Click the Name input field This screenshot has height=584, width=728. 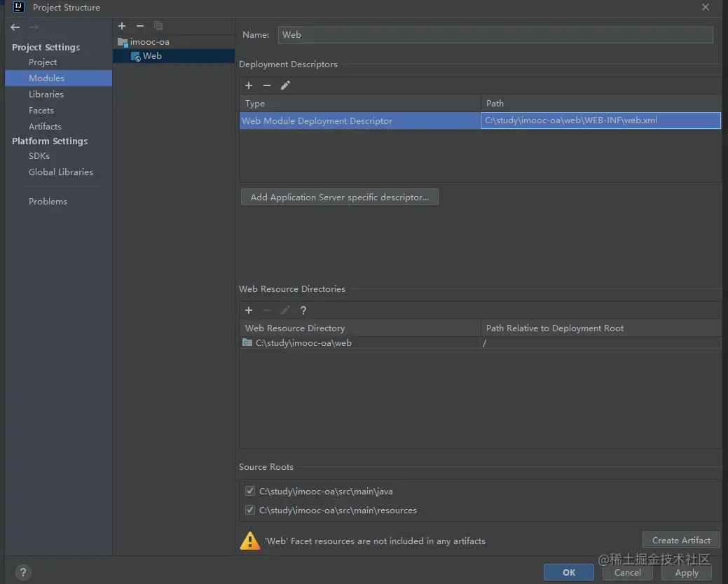tap(495, 35)
